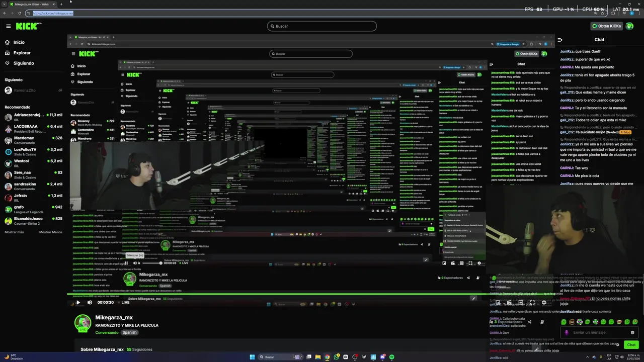The image size is (644, 362).
Task: Open recommended channel Adrianozendej
Action: coord(33,117)
